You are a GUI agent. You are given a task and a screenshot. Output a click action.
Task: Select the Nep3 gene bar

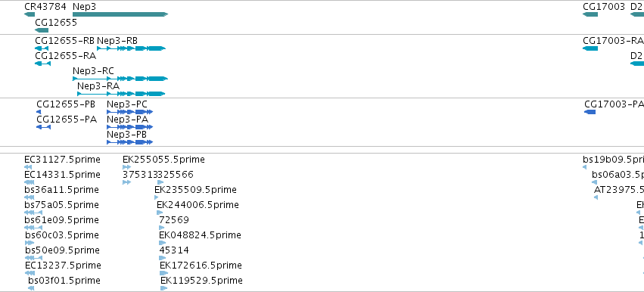pyautogui.click(x=120, y=14)
